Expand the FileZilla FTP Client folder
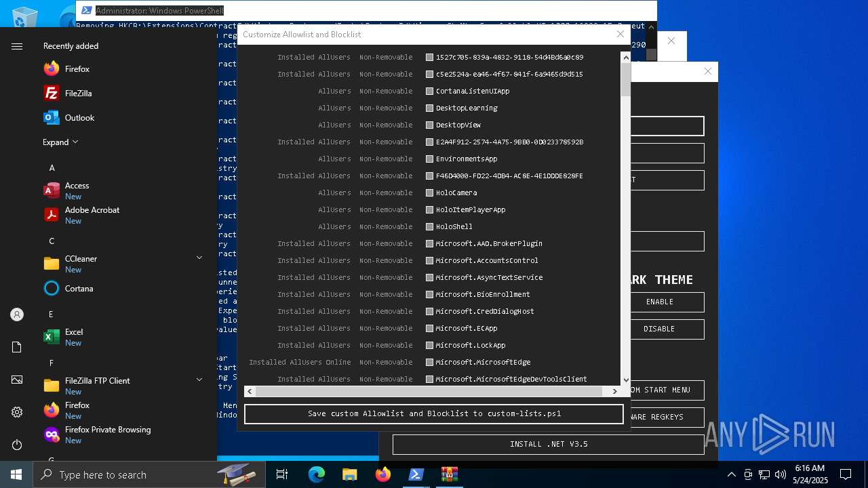Image resolution: width=868 pixels, height=488 pixels. coord(199,380)
